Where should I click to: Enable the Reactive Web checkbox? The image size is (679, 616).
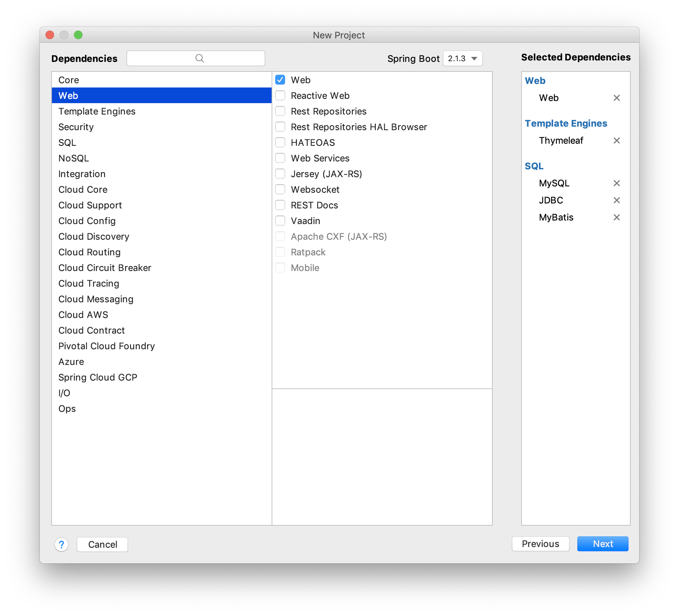[x=280, y=95]
